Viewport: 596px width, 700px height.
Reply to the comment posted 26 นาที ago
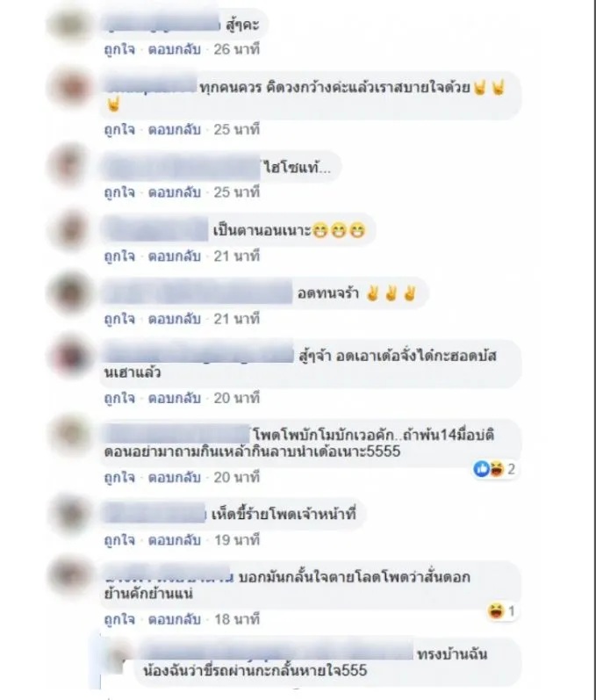click(x=175, y=49)
